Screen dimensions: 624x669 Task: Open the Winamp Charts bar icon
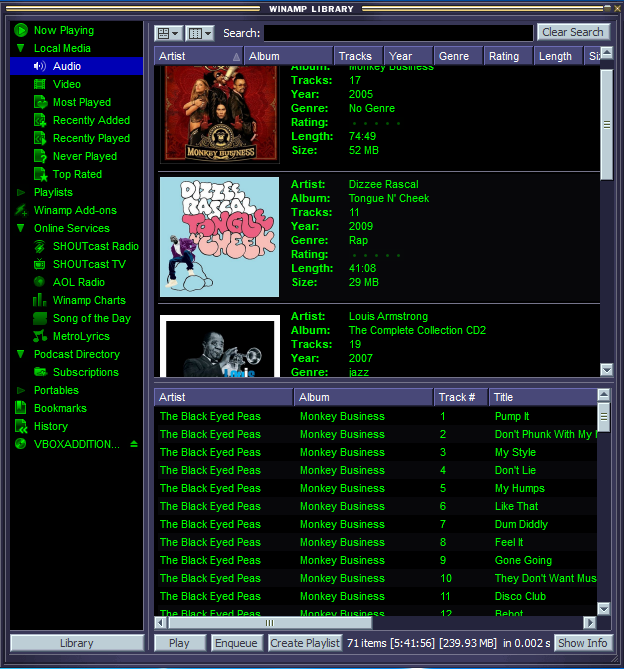(40, 300)
